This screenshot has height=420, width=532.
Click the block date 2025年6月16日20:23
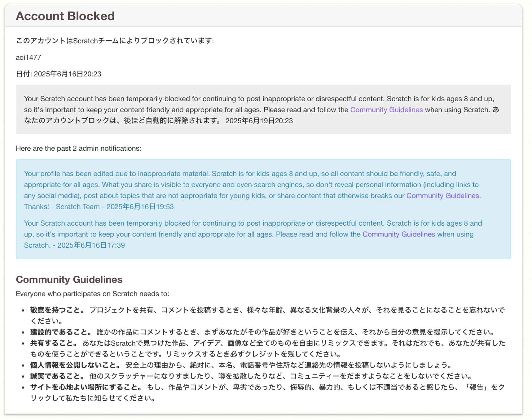click(x=68, y=74)
